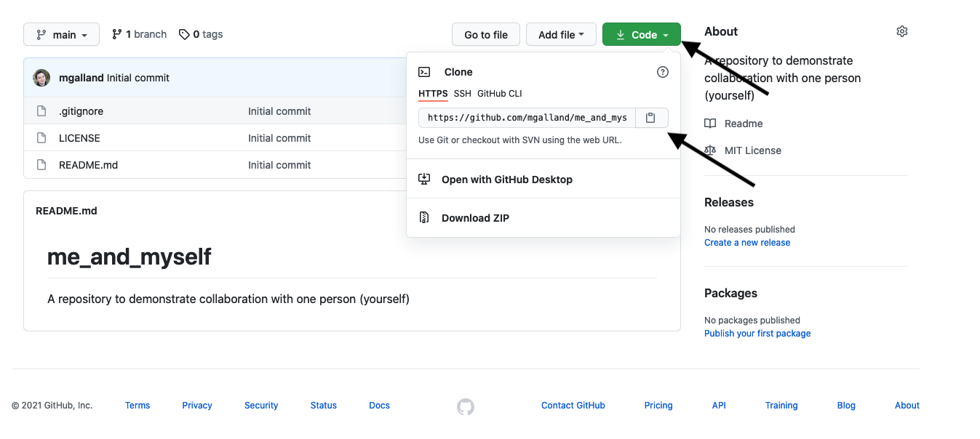Open the About footer link
The width and height of the screenshot is (980, 439).
tap(907, 406)
